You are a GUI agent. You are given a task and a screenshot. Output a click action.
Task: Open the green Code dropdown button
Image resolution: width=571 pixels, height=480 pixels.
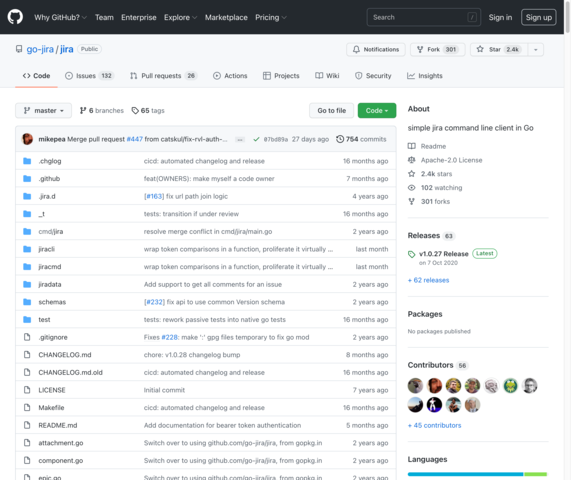coord(377,110)
